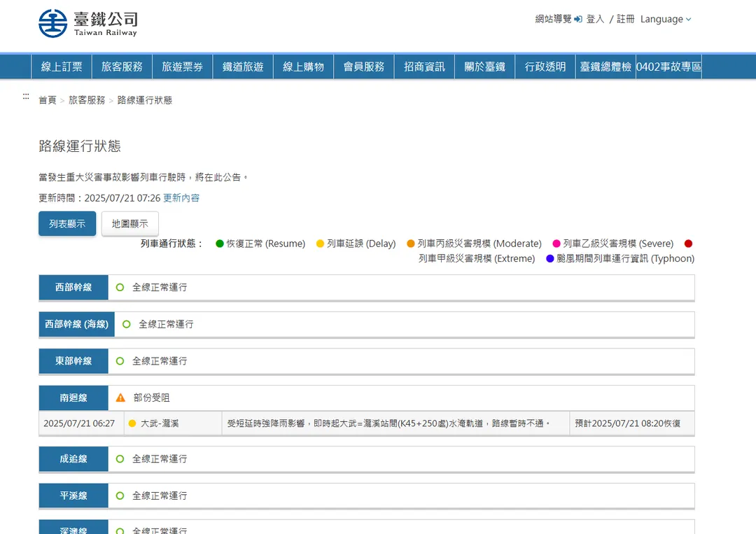Click the green status circle on 東部幹線
Viewport: 756px width, 534px height.
click(120, 361)
